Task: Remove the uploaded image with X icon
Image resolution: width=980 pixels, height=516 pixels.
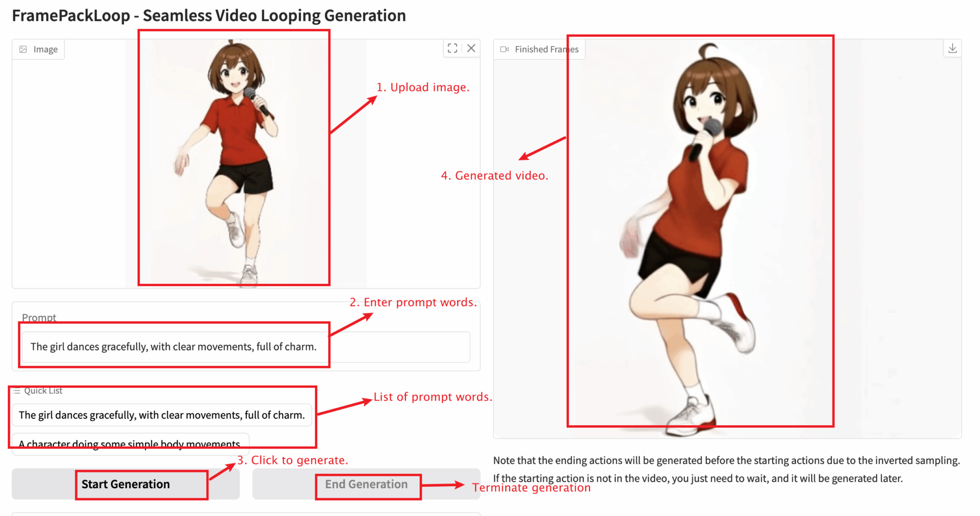Action: 471,49
